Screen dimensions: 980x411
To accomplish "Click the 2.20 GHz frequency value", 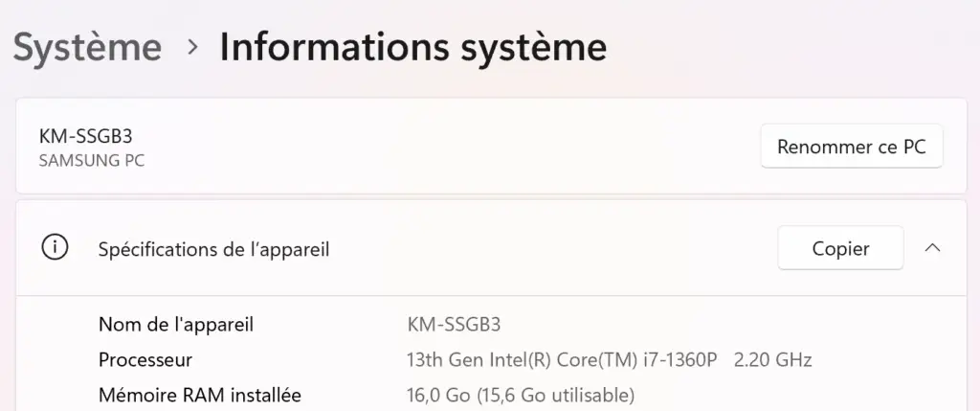I will coord(773,360).
